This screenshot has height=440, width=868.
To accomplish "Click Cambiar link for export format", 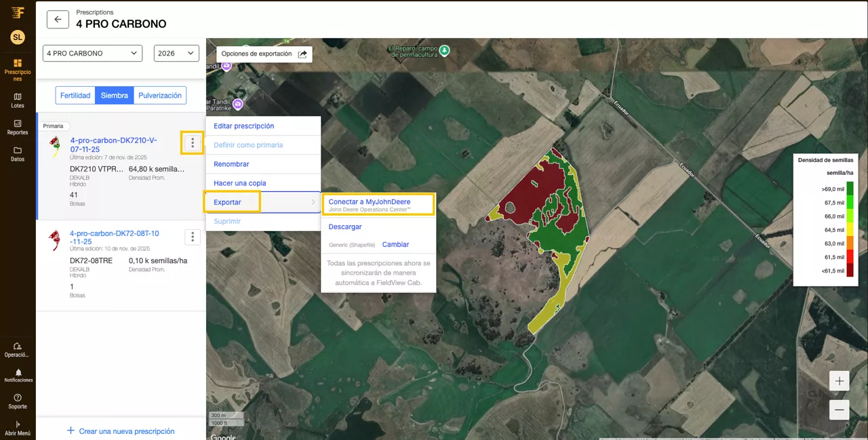I will pyautogui.click(x=395, y=245).
